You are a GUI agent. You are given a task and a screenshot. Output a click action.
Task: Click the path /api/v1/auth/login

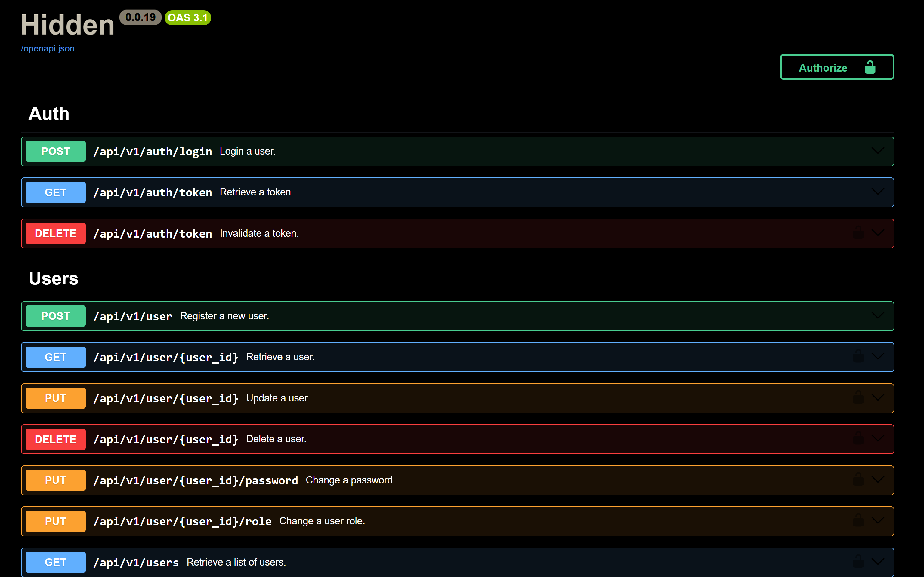[x=153, y=152]
